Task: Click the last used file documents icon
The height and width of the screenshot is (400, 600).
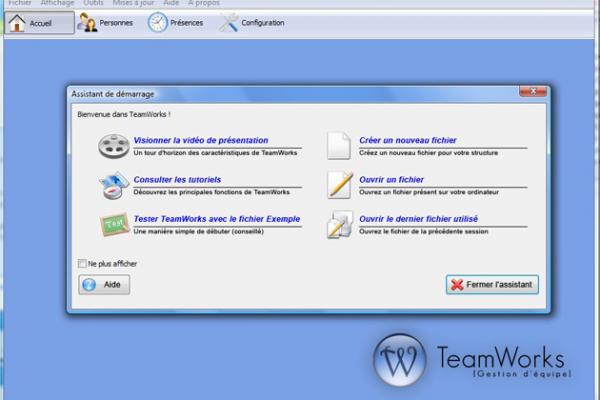Action: point(340,225)
